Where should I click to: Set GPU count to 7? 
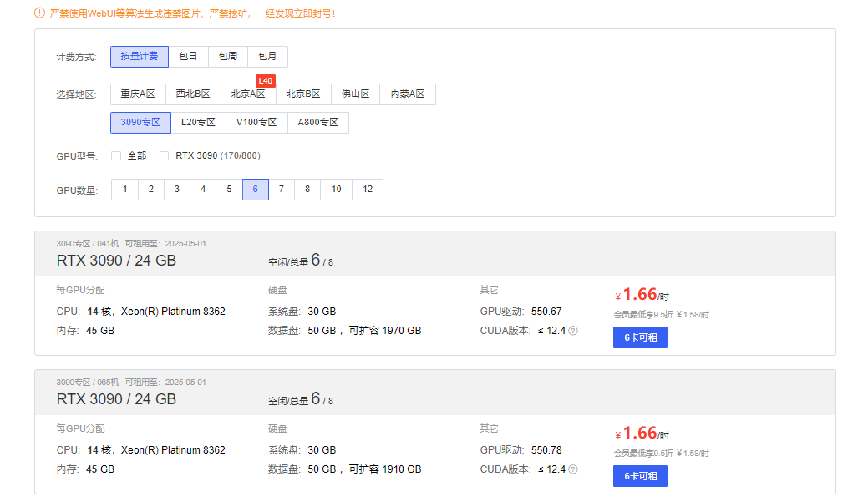pyautogui.click(x=282, y=190)
